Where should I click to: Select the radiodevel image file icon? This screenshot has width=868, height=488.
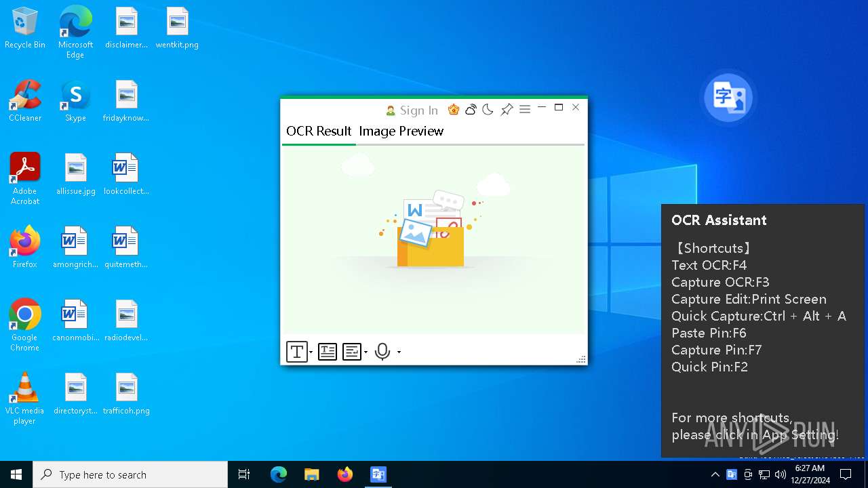coord(126,321)
